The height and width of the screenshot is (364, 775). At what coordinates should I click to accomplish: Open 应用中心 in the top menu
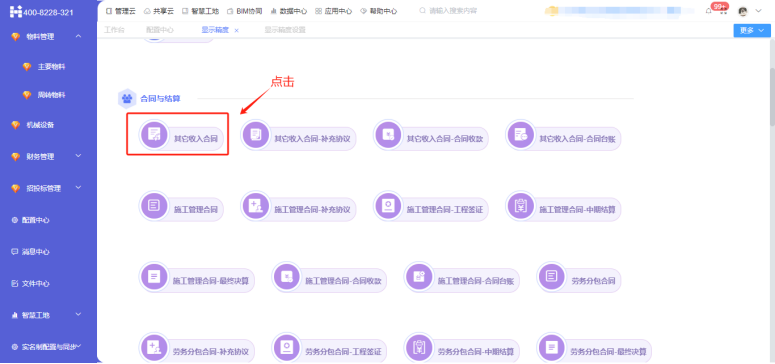point(334,11)
